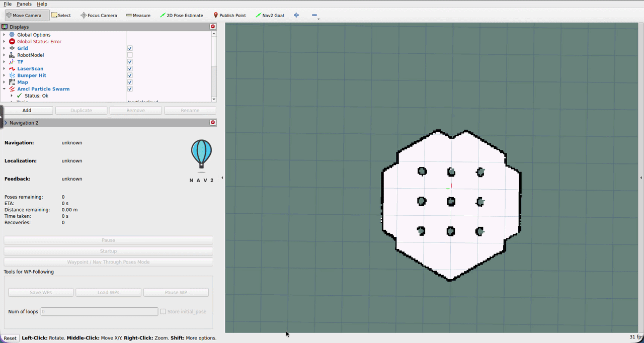Choose the Focus Camera tool
This screenshot has width=644, height=343.
[99, 15]
